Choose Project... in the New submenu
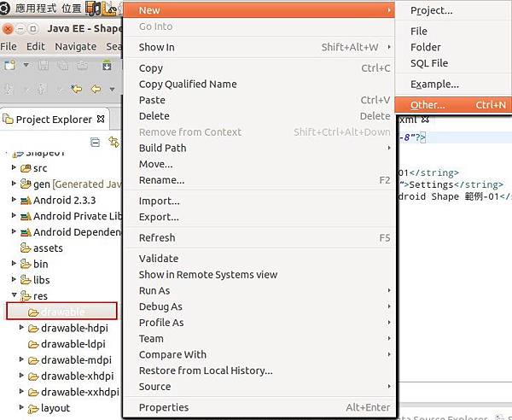 point(453,10)
